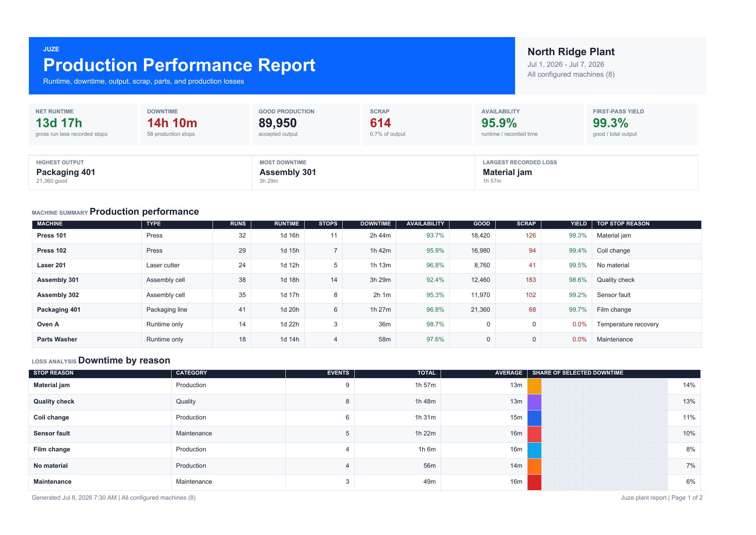Click the blue Coil change share bar
The width and height of the screenshot is (756, 535).
point(534,418)
